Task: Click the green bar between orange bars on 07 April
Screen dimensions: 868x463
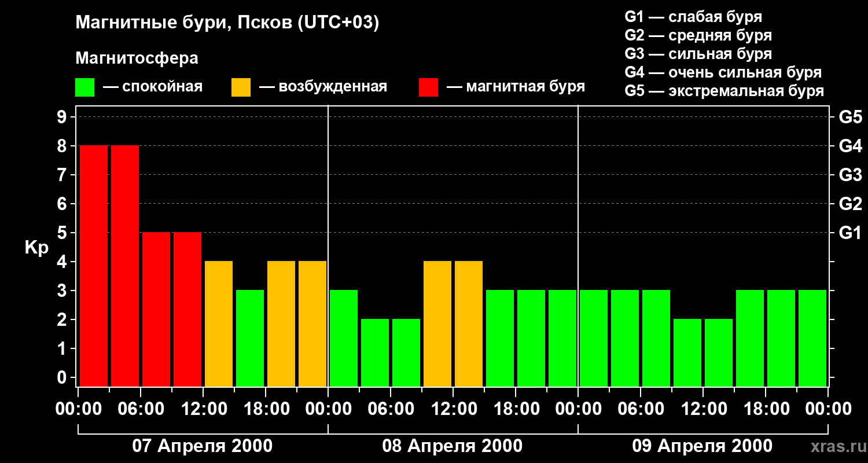Action: click(250, 338)
